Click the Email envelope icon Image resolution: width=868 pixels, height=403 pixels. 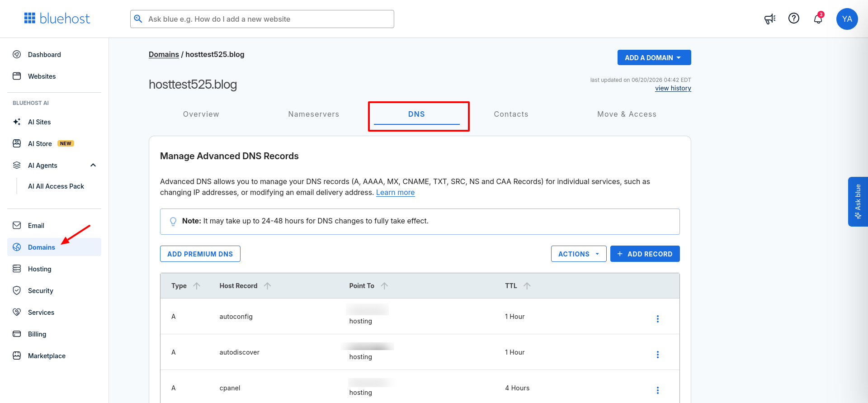pos(17,225)
